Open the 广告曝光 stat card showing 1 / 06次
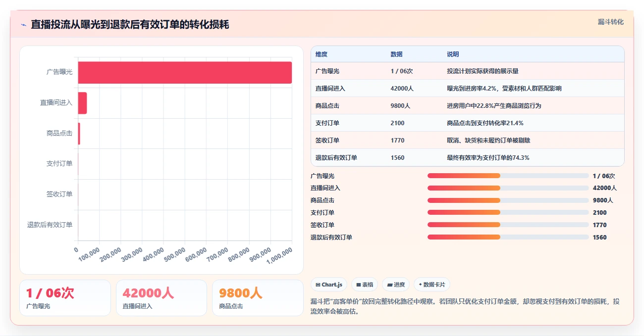The width and height of the screenshot is (644, 336). tap(65, 298)
